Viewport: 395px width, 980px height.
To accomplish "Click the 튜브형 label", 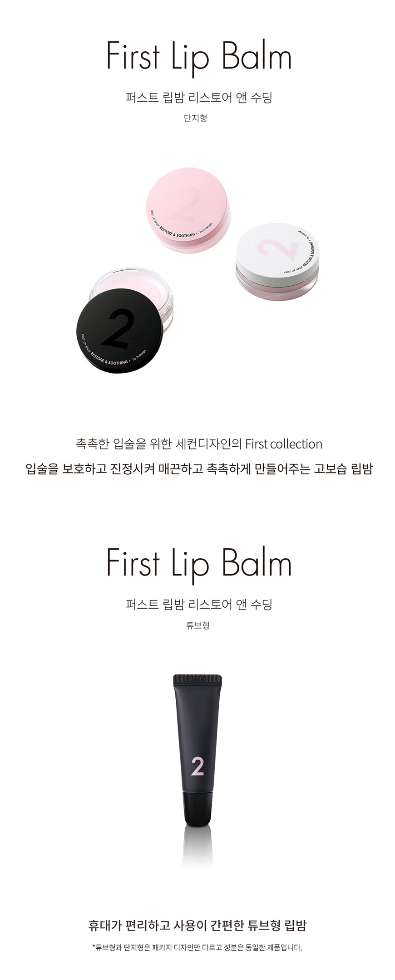I will tap(198, 625).
